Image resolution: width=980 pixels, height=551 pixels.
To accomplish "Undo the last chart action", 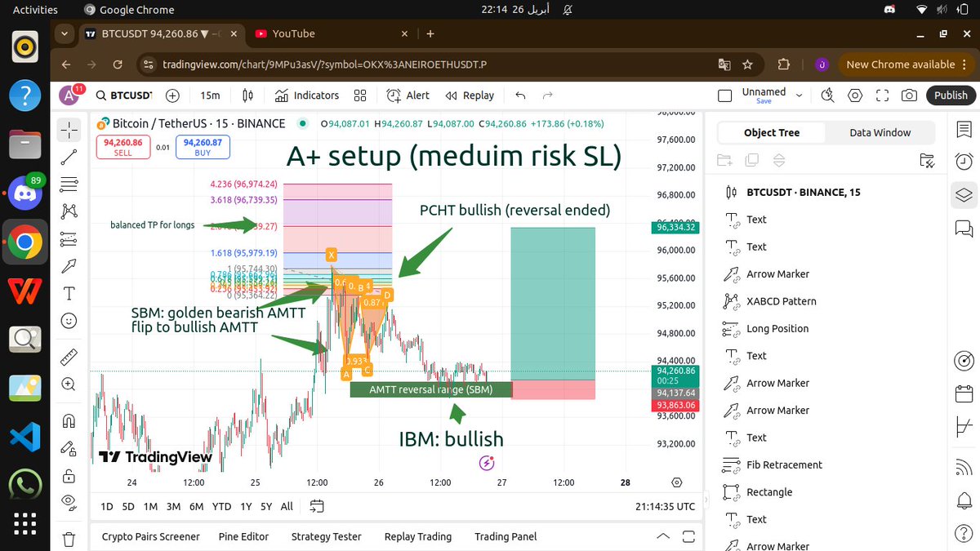I will pyautogui.click(x=521, y=96).
